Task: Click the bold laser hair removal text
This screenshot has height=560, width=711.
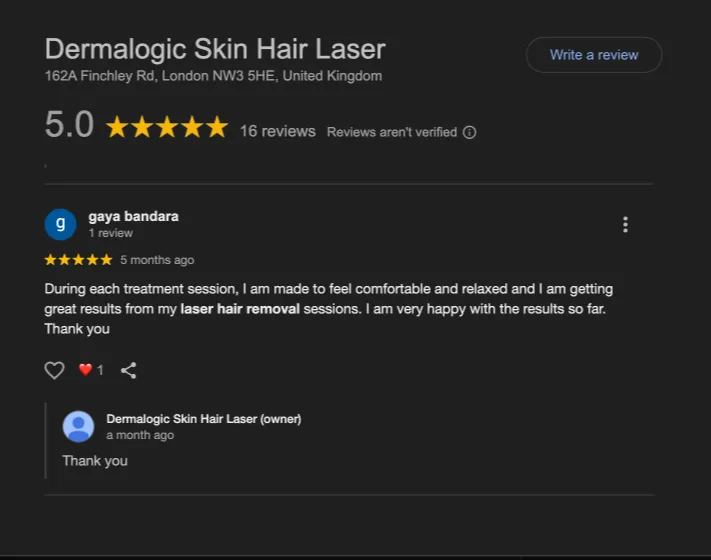Action: pyautogui.click(x=240, y=309)
